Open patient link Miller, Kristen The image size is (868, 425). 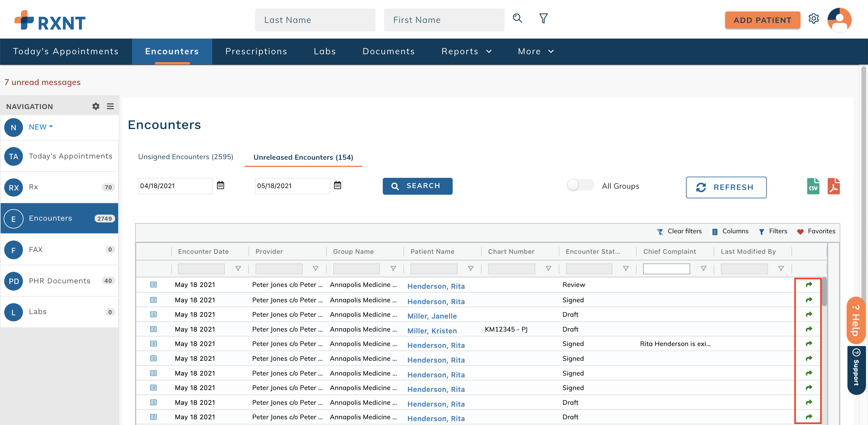(x=432, y=331)
